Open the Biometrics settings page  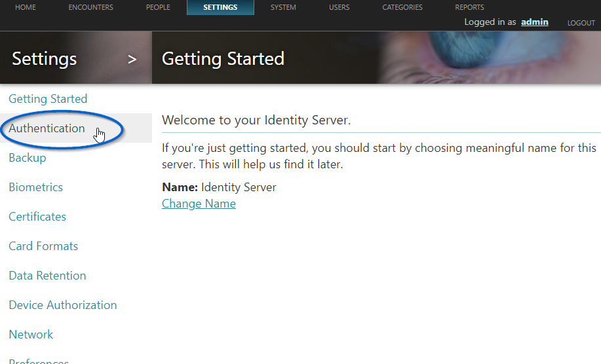(x=35, y=187)
